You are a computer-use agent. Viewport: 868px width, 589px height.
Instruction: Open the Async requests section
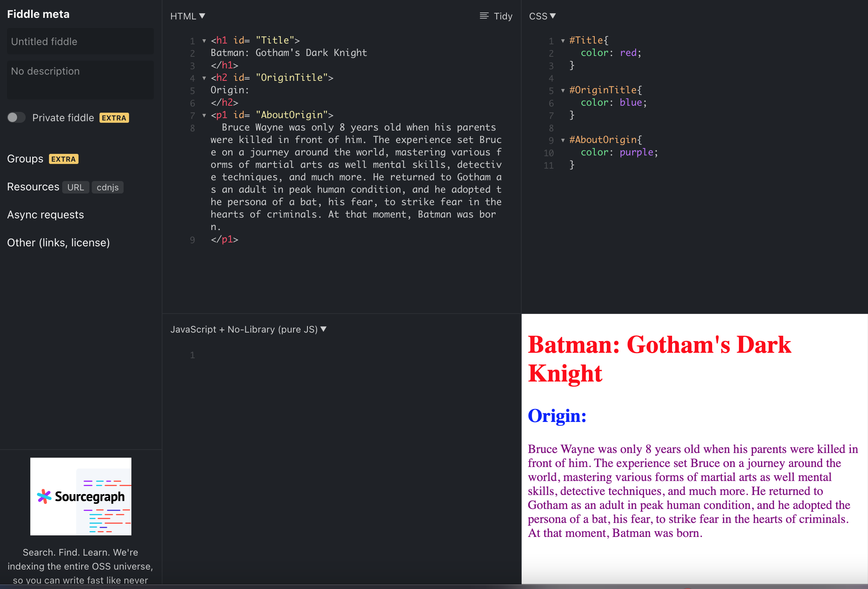(x=45, y=214)
